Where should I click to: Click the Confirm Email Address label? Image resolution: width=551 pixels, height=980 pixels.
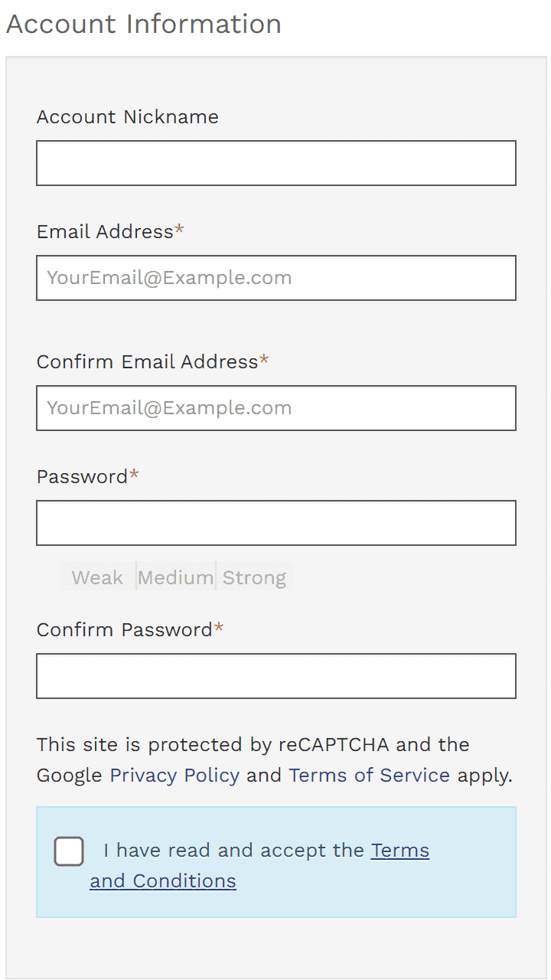(x=147, y=362)
